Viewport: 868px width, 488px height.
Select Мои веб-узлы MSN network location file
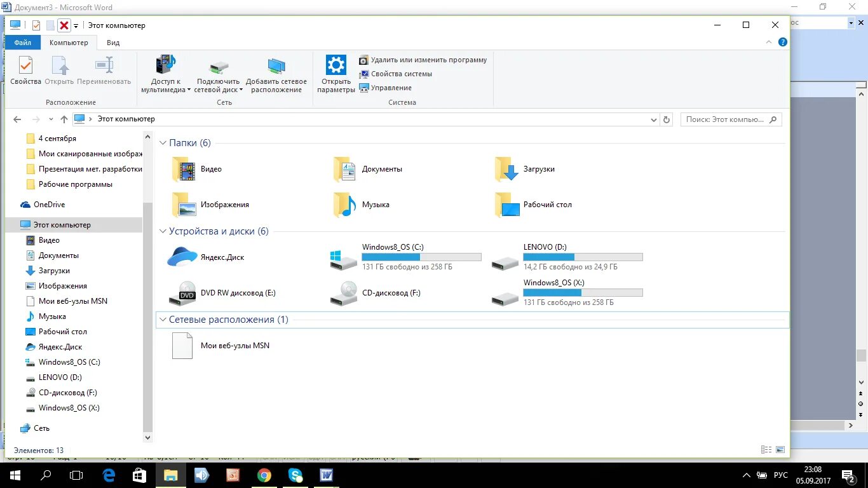pos(221,346)
